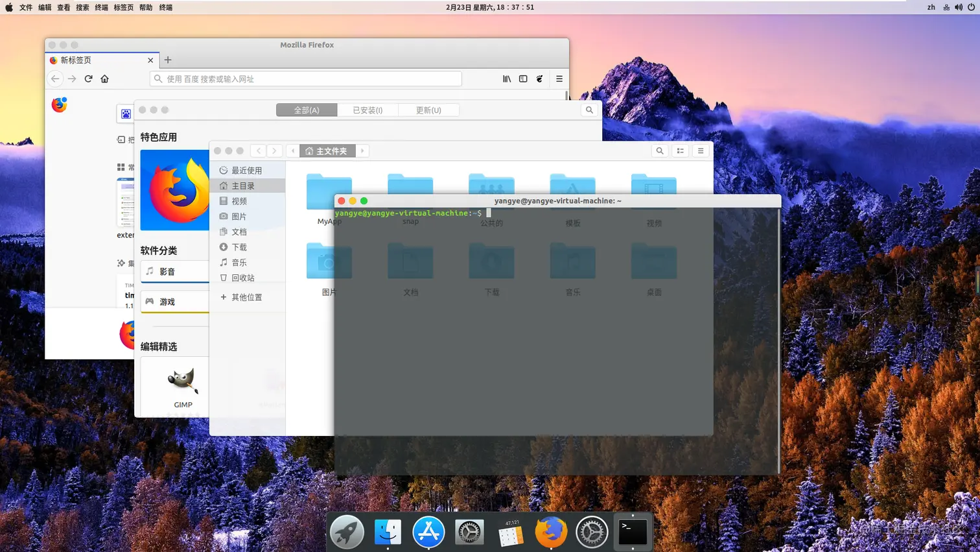Viewport: 980px width, 552px height.
Task: Open a new Firefox tab
Action: 168,60
